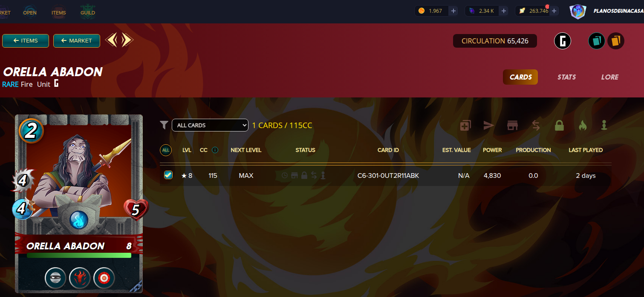
Task: Click the CC info circle icon
Action: (x=215, y=150)
